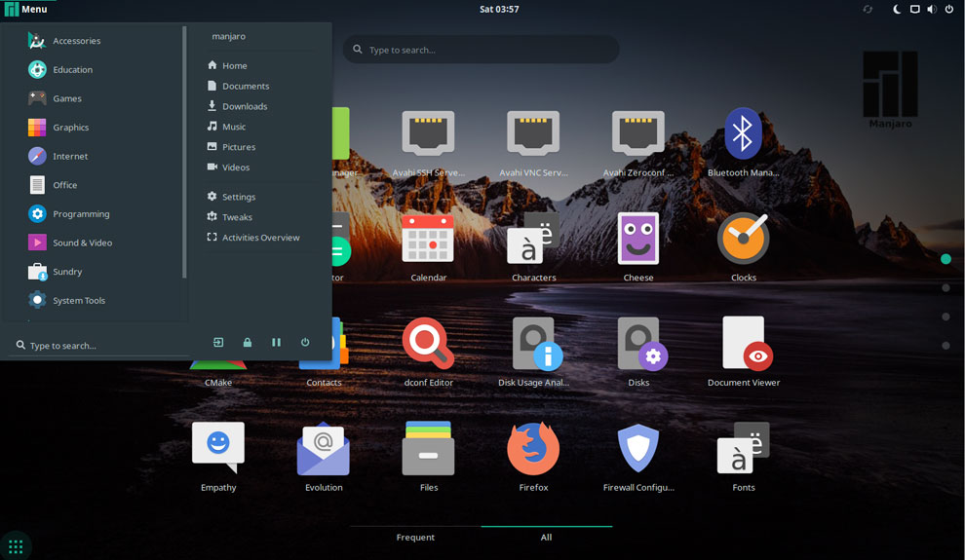
Task: Open the Cheese webcam app
Action: [x=638, y=248]
